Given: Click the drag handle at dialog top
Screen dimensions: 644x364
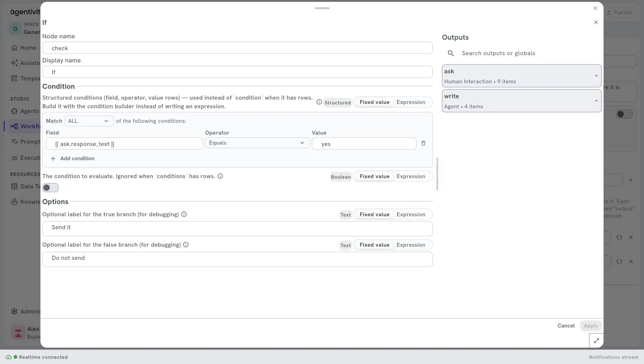Looking at the screenshot, I should tap(322, 8).
